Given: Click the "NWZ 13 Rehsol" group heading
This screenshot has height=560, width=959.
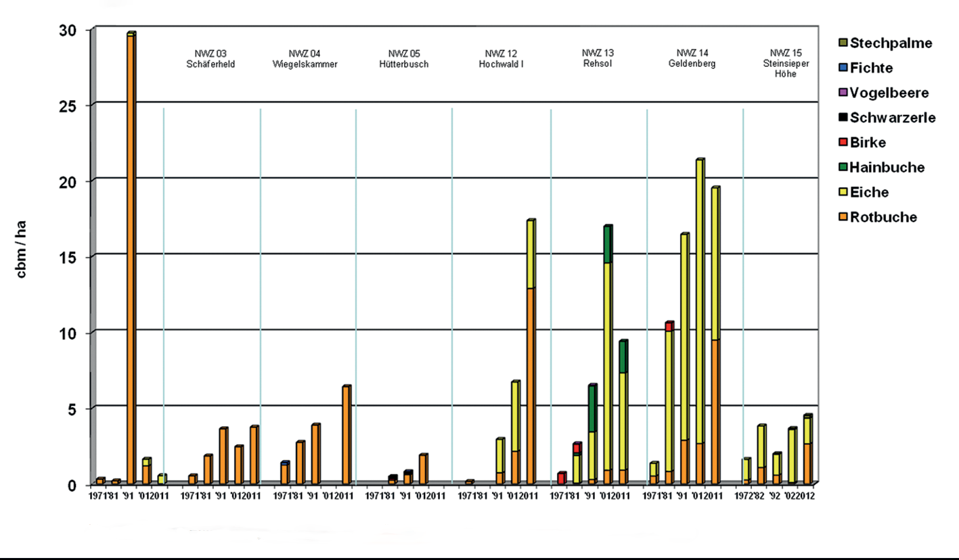Looking at the screenshot, I should (598, 57).
